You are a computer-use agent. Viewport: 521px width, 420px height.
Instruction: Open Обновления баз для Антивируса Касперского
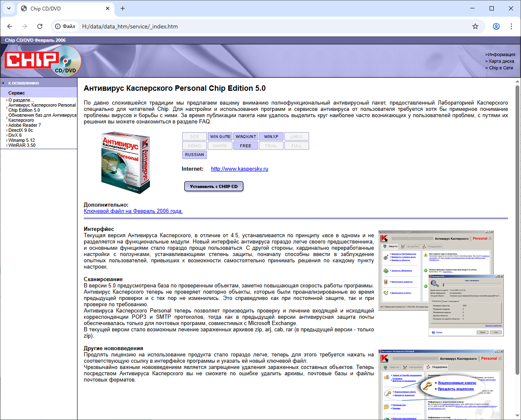[x=42, y=118]
